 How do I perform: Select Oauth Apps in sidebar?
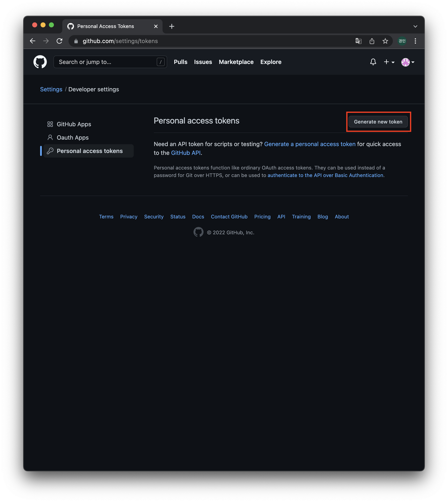pyautogui.click(x=89, y=138)
